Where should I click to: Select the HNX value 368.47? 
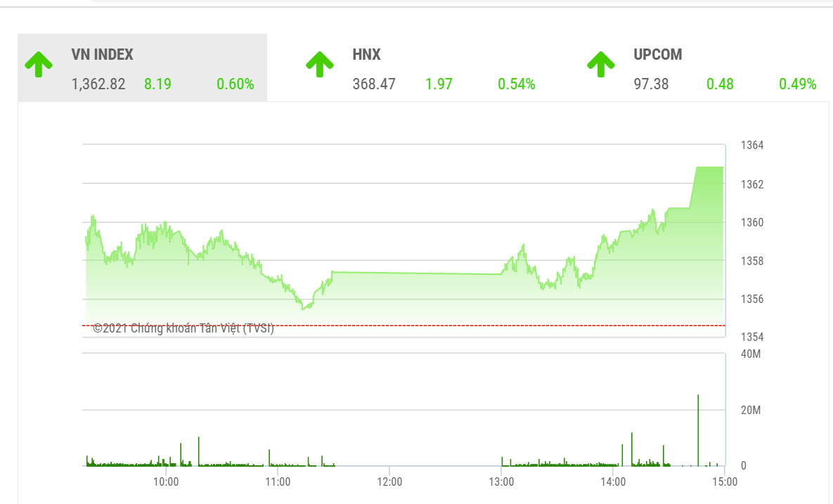[x=374, y=84]
